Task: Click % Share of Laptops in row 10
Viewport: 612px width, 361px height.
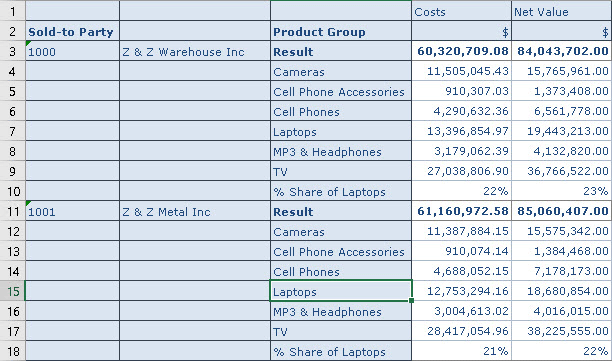Action: (341, 191)
